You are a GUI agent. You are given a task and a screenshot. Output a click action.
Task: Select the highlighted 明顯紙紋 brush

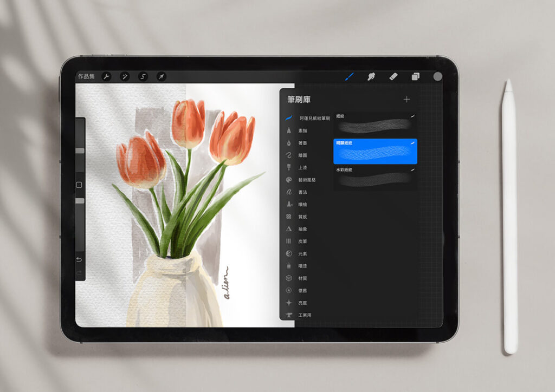click(375, 151)
